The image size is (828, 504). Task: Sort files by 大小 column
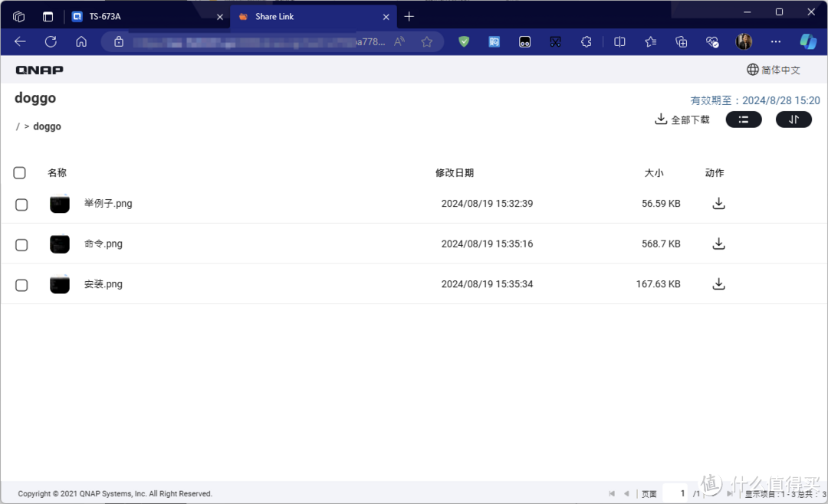[x=653, y=173]
